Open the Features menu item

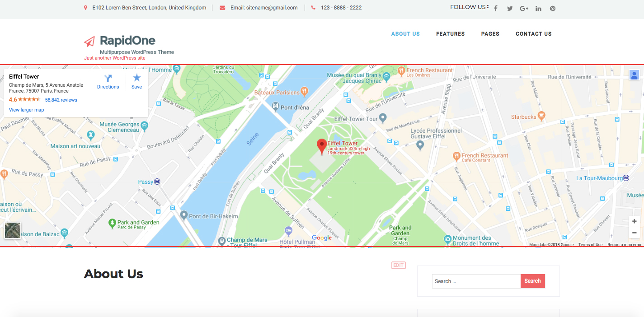pos(450,34)
